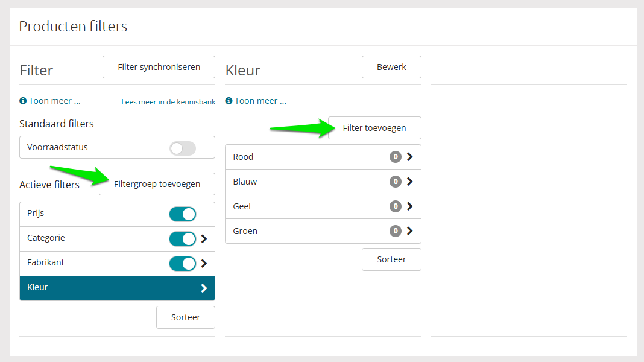This screenshot has height=362, width=644.
Task: Open Lees meer in de kennisbank link
Action: 168,101
